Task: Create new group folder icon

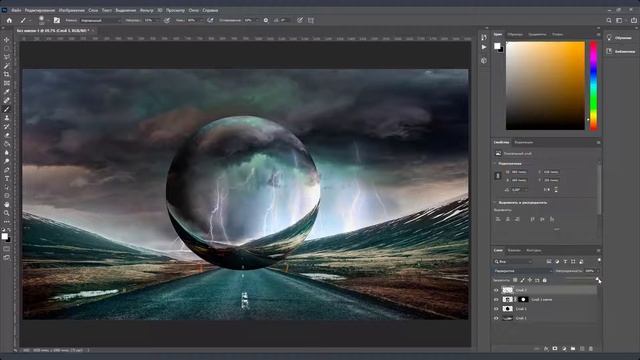Action: [573, 349]
